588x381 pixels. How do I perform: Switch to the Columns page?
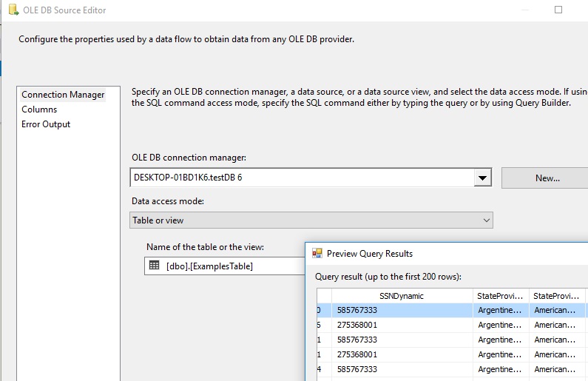pos(39,109)
